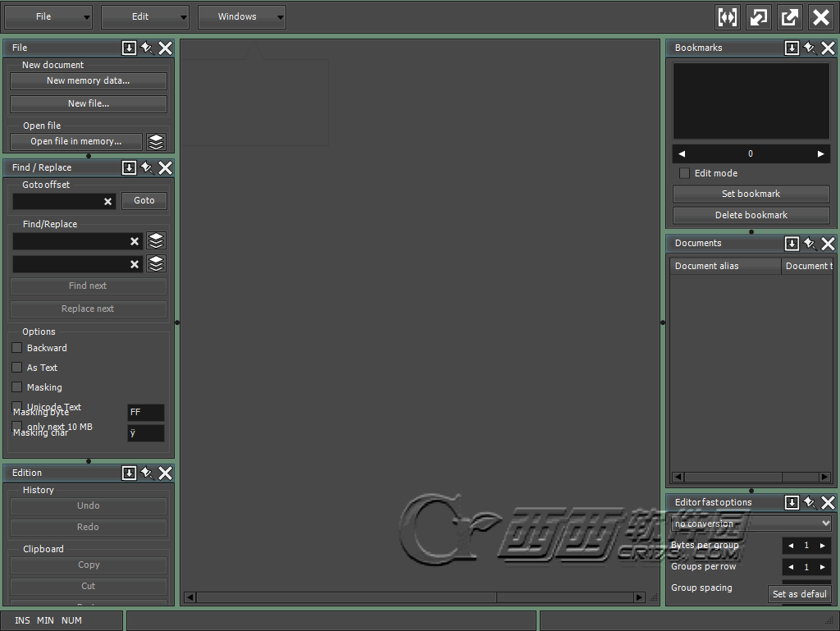Image resolution: width=840 pixels, height=631 pixels.
Task: Increase the Bytes per group value
Action: pos(822,546)
